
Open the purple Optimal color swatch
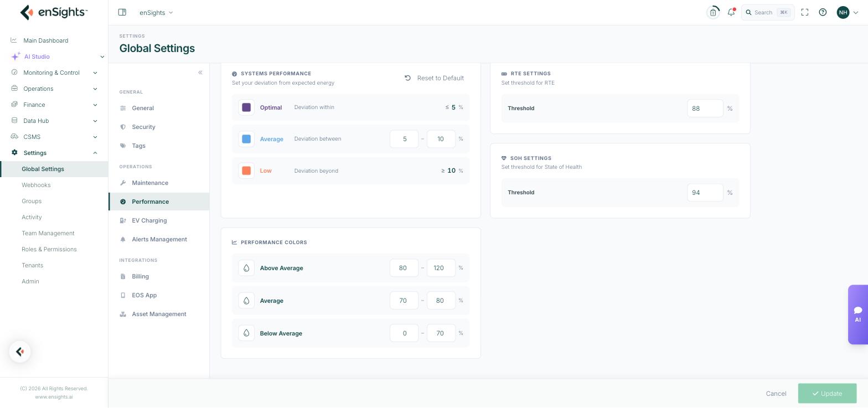246,107
